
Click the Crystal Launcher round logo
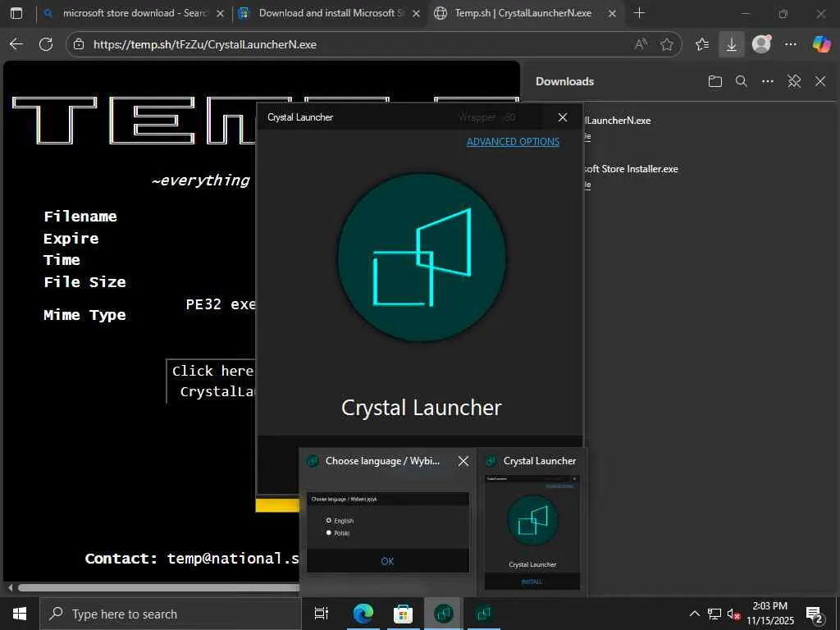coord(422,257)
